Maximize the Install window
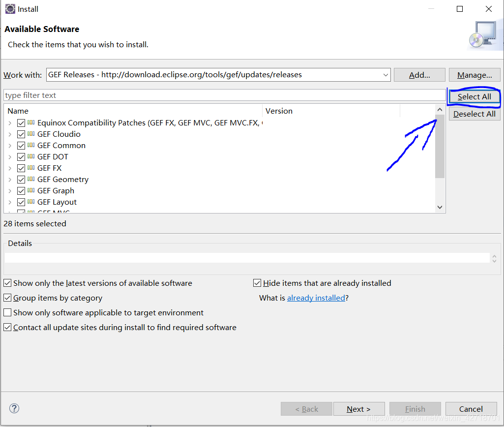Viewport: 504px width, 427px height. [460, 9]
